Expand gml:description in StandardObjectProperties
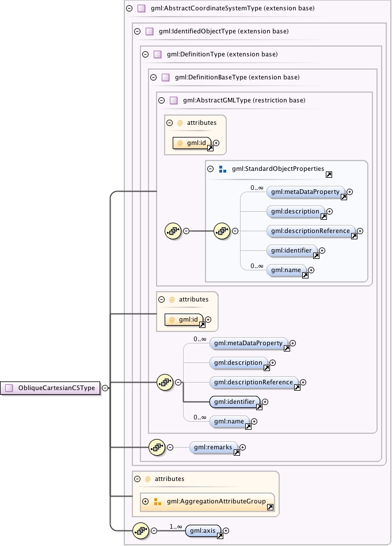The width and height of the screenshot is (392, 546). coord(329,211)
